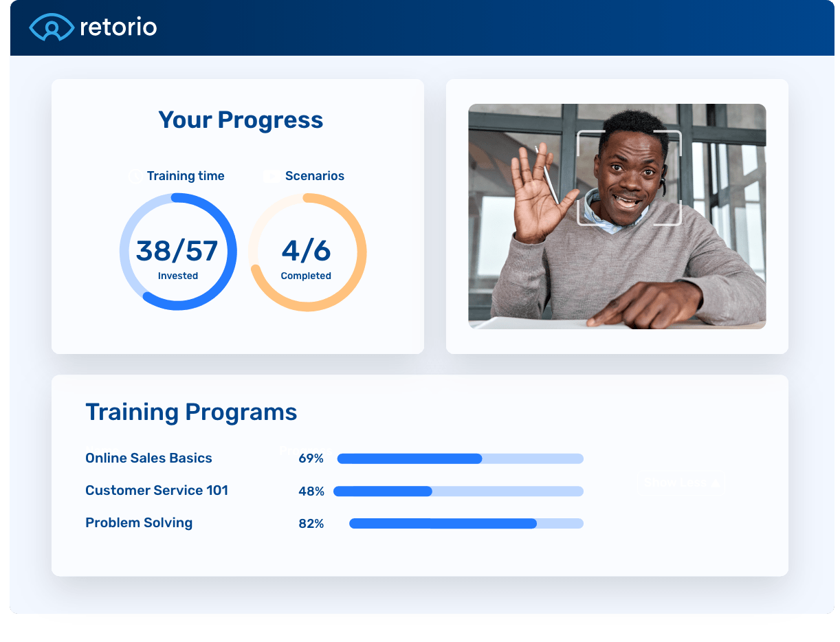Toggle the video participant view
840x642 pixels.
click(617, 217)
